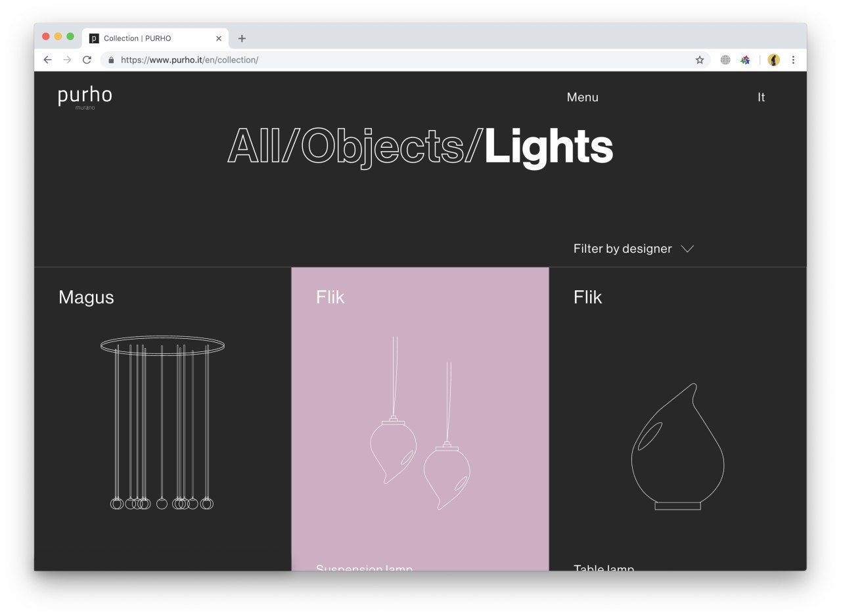The image size is (841, 616).
Task: Open a new tab with the plus button
Action: (x=242, y=38)
